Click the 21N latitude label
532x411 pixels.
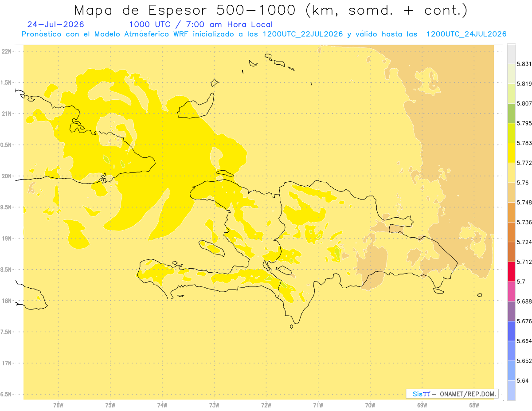tap(6, 114)
